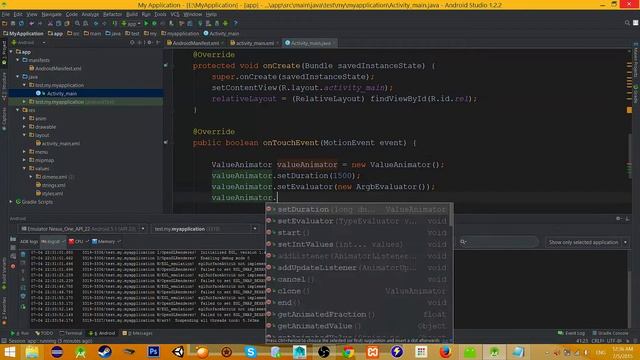The image size is (640, 360).
Task: Choose setIntValues from the completion popup
Action: pyautogui.click(x=357, y=244)
